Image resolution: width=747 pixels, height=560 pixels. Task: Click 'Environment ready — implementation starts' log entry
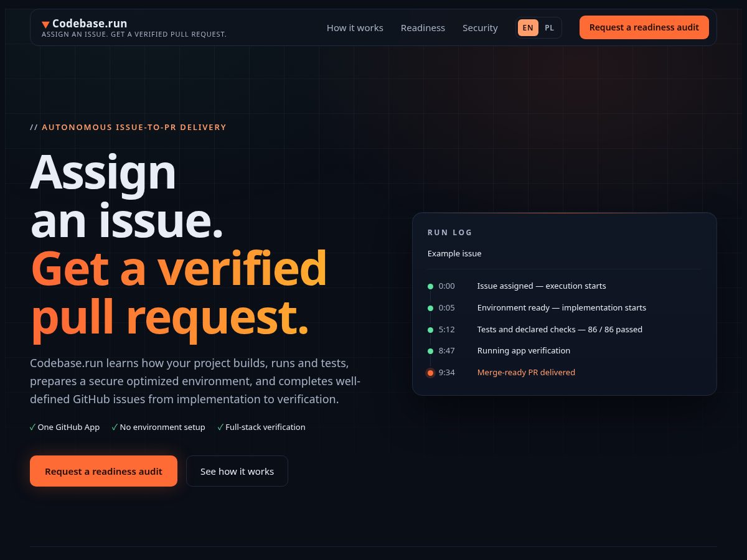(561, 308)
